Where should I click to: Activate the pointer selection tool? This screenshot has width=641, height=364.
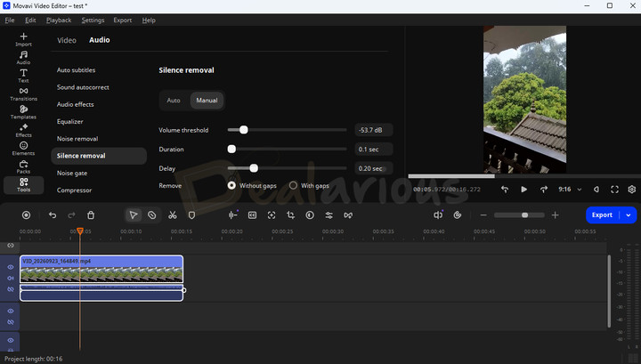point(134,214)
